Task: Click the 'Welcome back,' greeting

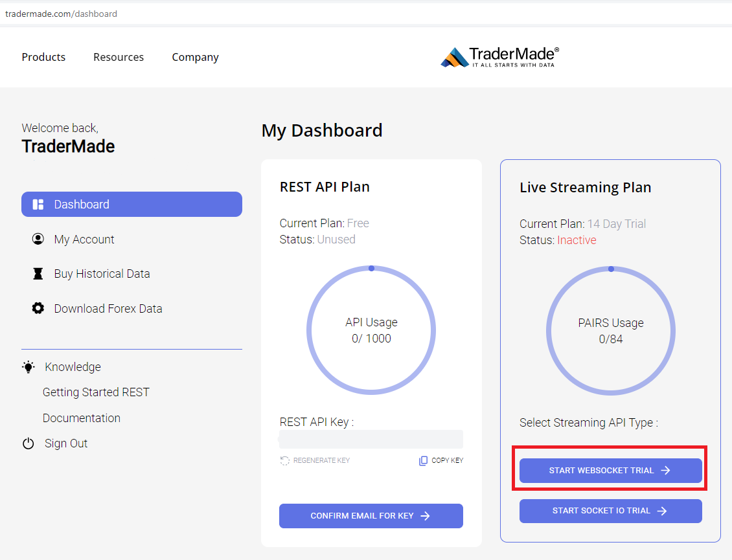Action: (60, 128)
